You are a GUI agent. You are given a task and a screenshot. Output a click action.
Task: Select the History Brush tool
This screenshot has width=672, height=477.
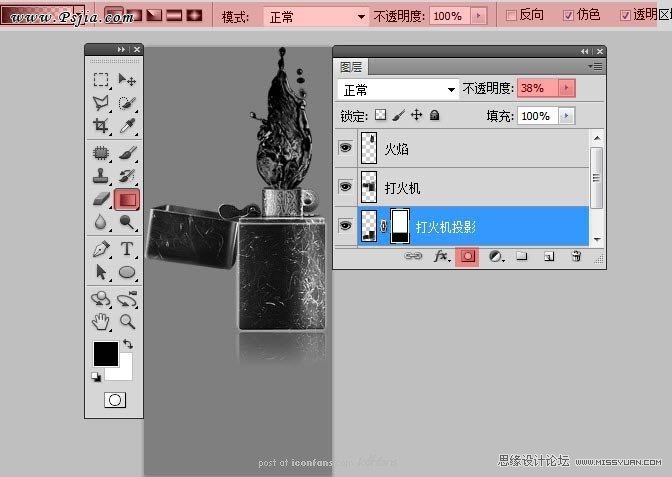pos(127,176)
